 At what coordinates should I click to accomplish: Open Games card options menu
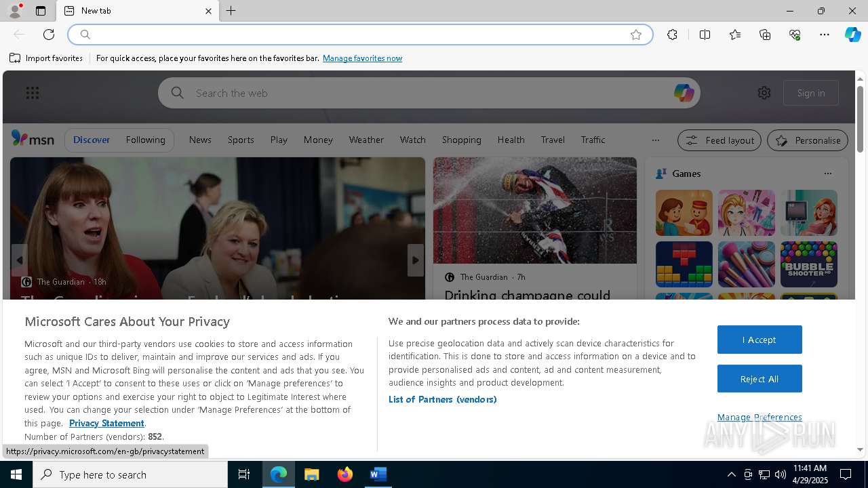827,174
